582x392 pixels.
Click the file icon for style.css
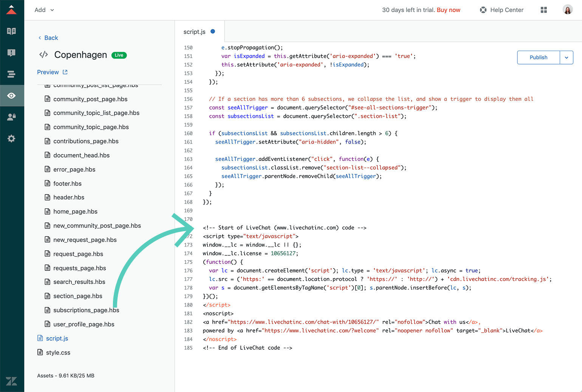point(40,353)
